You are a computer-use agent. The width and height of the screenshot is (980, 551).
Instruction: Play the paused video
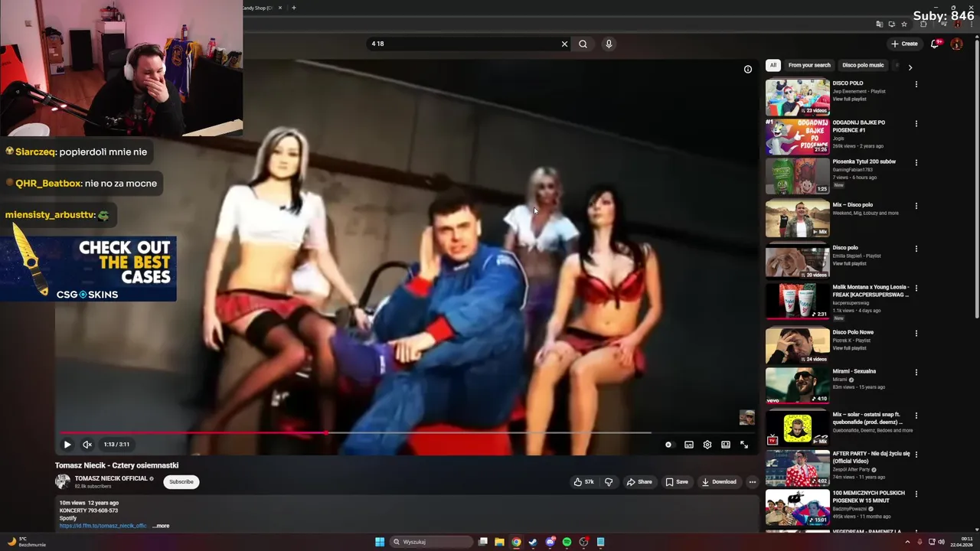click(67, 444)
